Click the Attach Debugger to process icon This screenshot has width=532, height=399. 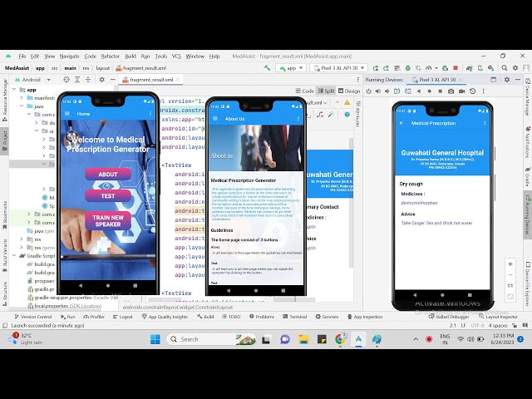446,68
